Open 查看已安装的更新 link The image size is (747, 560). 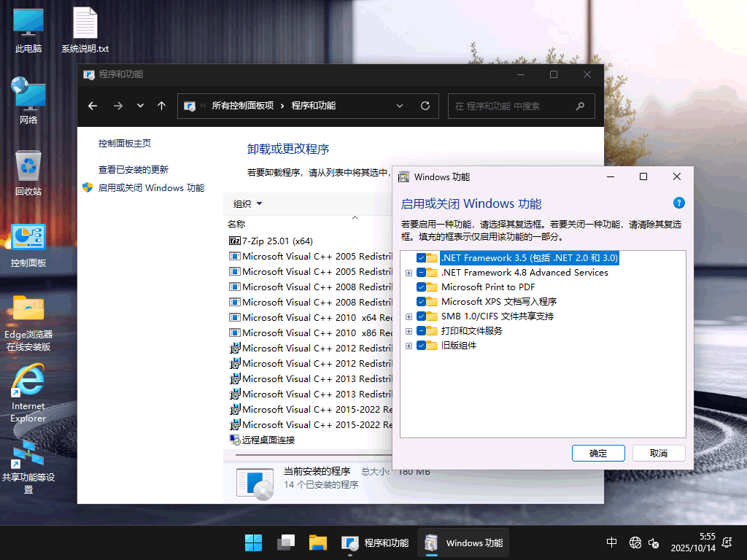133,169
